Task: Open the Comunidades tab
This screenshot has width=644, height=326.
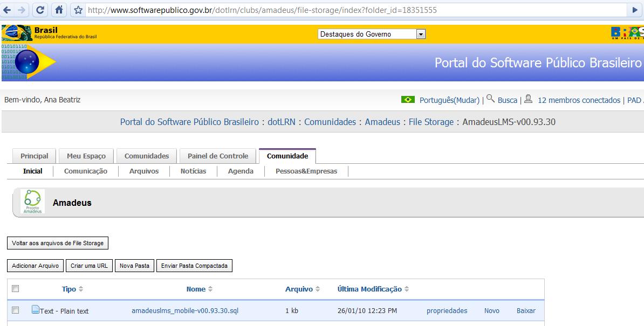Action: tap(147, 156)
